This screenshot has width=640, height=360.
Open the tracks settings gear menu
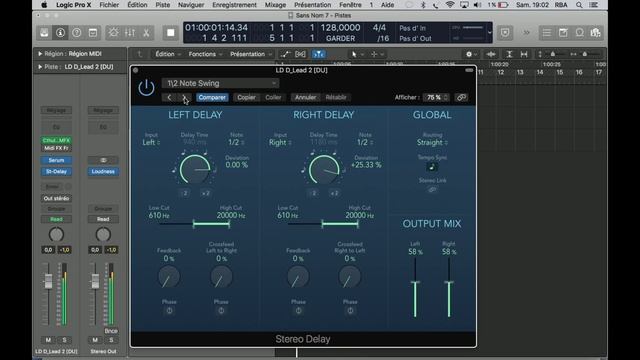(471, 54)
